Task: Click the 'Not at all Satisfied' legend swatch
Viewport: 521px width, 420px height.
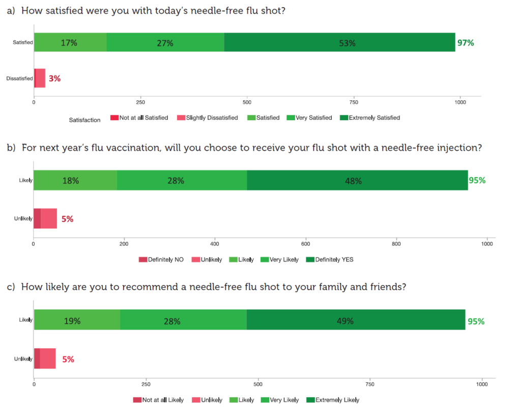Action: [x=114, y=118]
